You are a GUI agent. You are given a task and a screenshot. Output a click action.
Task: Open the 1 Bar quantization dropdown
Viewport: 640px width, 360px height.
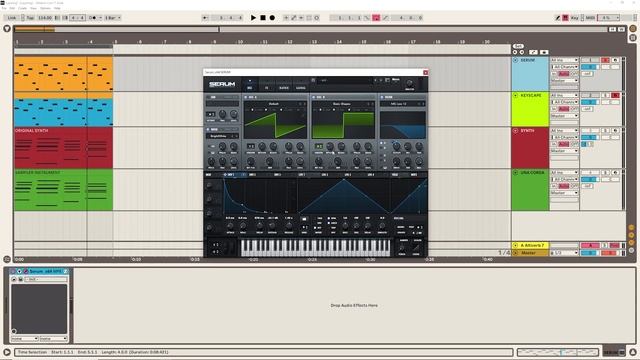(113, 18)
